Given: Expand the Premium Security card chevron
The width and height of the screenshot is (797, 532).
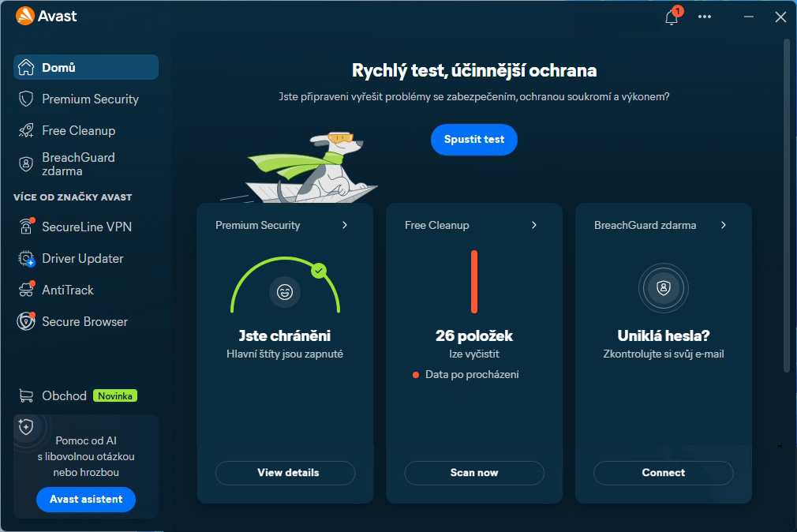Looking at the screenshot, I should point(345,225).
